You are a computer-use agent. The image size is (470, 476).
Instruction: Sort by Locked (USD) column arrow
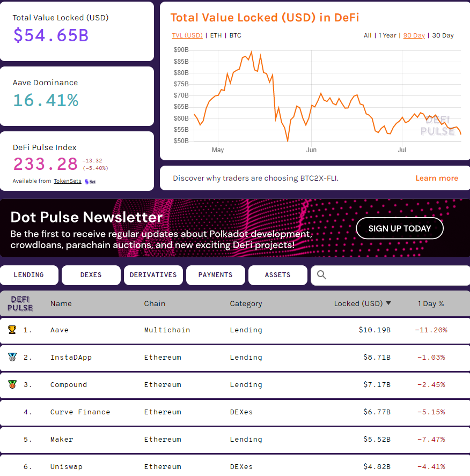388,303
